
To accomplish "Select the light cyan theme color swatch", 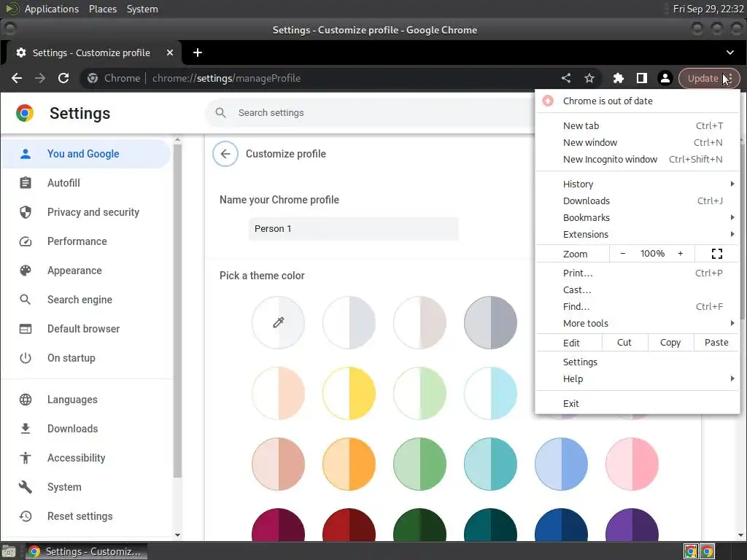I will (490, 393).
